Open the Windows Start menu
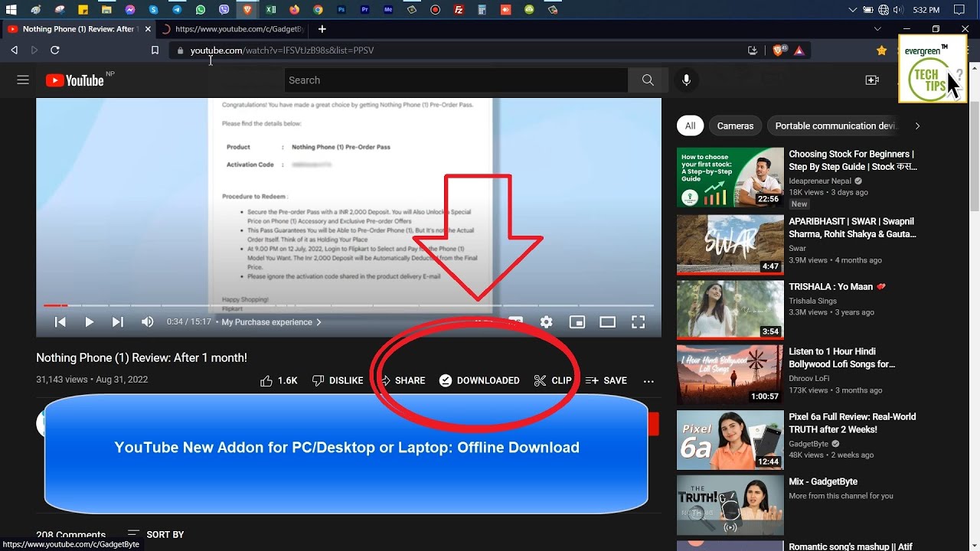Screen dimensions: 980x551 tap(11, 10)
